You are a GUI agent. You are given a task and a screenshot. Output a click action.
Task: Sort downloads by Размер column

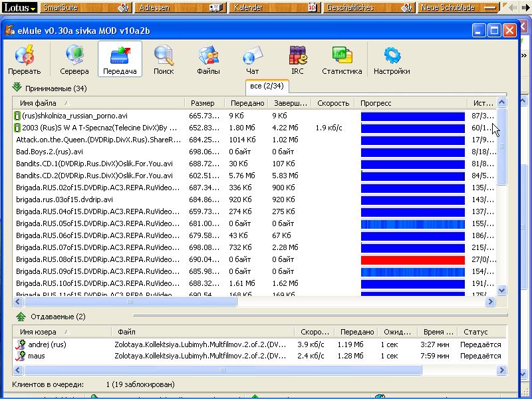click(204, 103)
